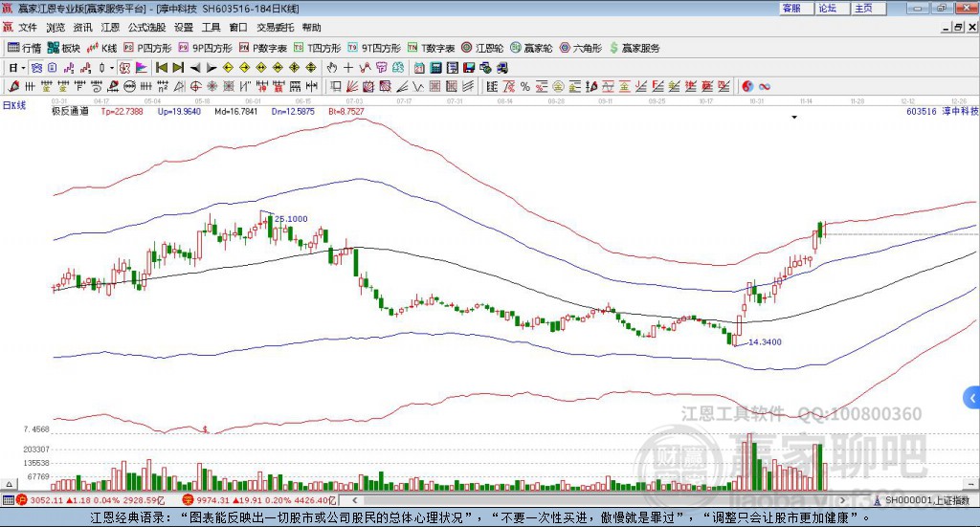This screenshot has width=980, height=527.
Task: Click the 25.1000 high price marker
Action: [291, 218]
